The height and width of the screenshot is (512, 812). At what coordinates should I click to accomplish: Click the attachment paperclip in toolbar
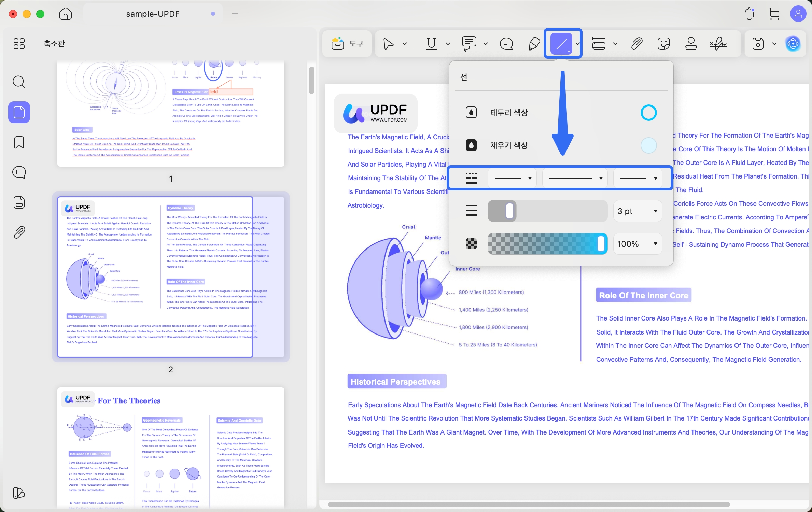coord(636,44)
